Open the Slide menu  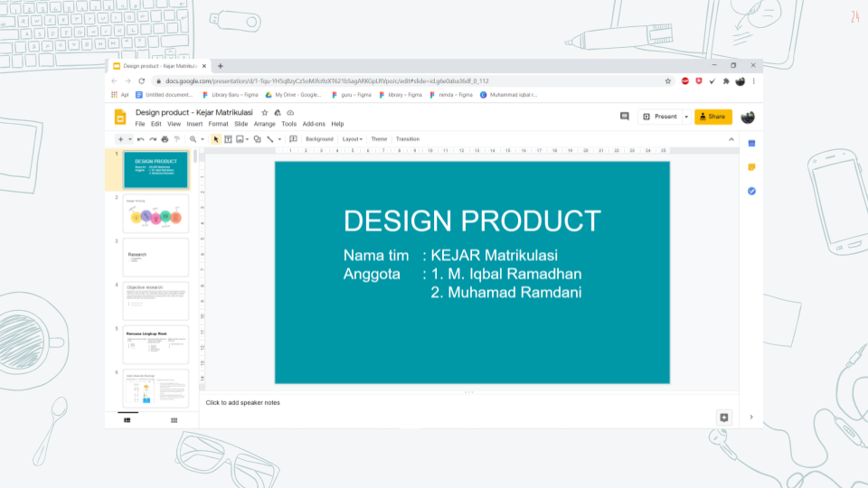click(241, 124)
